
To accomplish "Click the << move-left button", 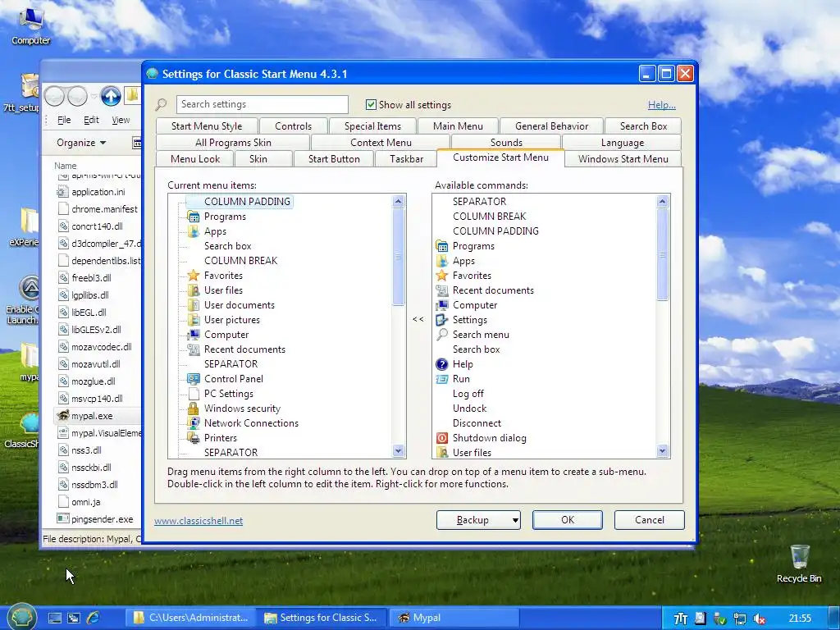I will (x=418, y=319).
